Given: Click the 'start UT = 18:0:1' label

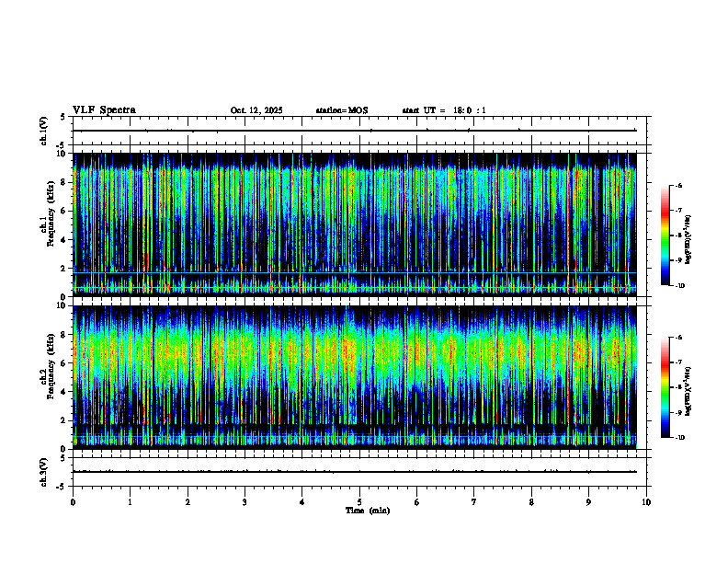Looking at the screenshot, I should pos(444,110).
